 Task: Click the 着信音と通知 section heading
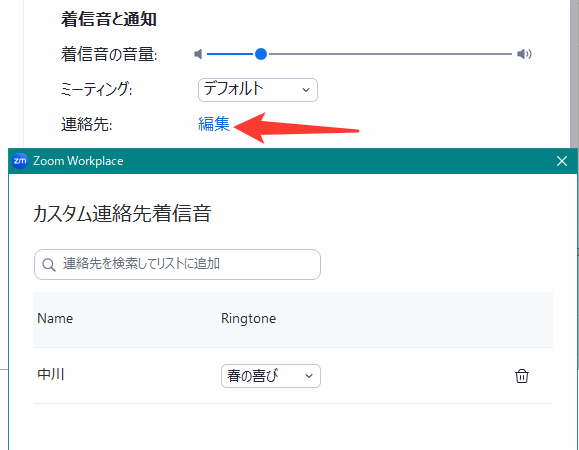click(x=109, y=19)
